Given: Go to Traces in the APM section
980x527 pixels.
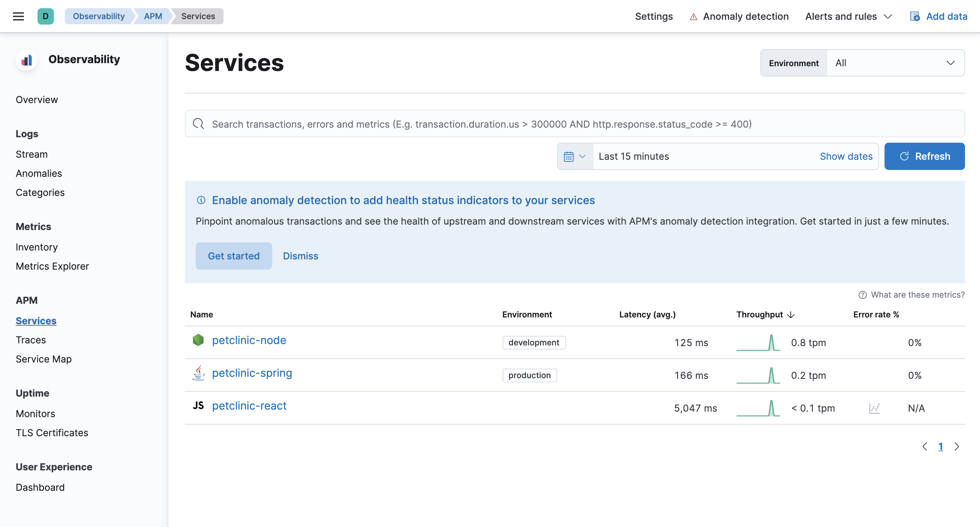Looking at the screenshot, I should 30,340.
